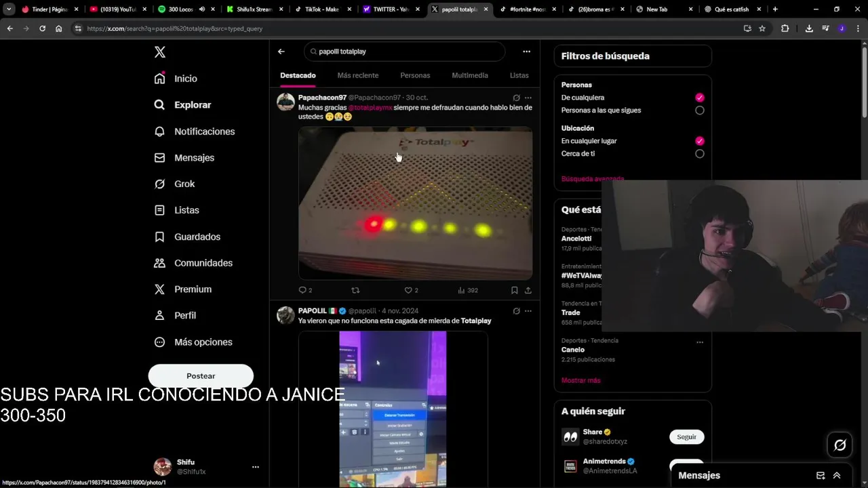Click the Premium X icon
Screen dimensions: 868x488
(159, 289)
